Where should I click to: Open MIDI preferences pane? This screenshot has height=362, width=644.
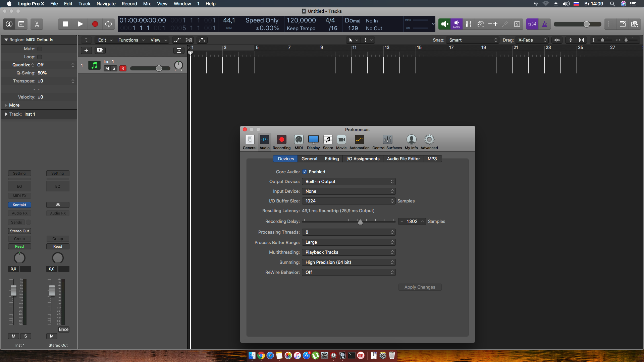click(299, 142)
